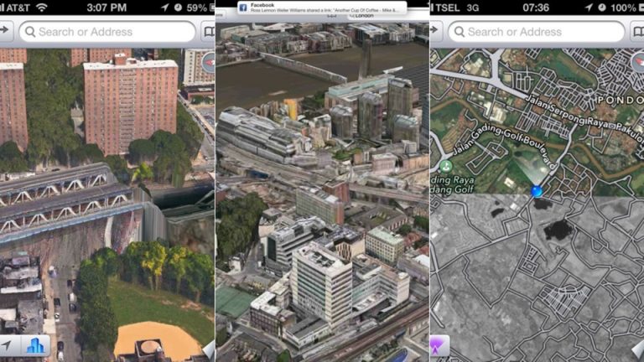
Task: Focus the Search or Address field on AT&T screen
Action: click(x=107, y=32)
